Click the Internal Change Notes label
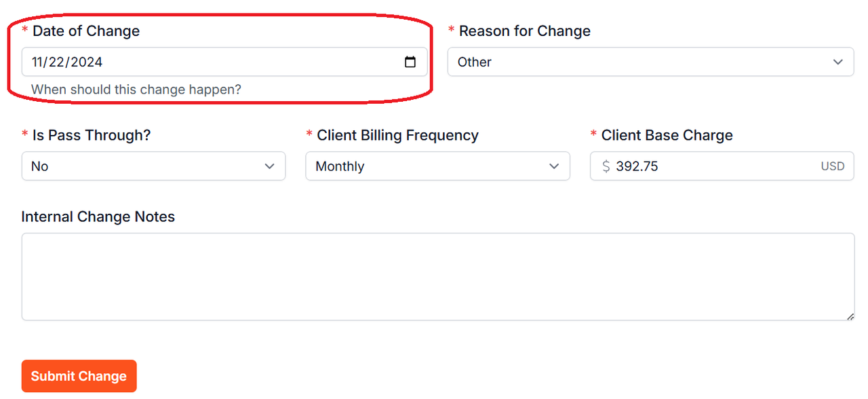 coord(98,217)
